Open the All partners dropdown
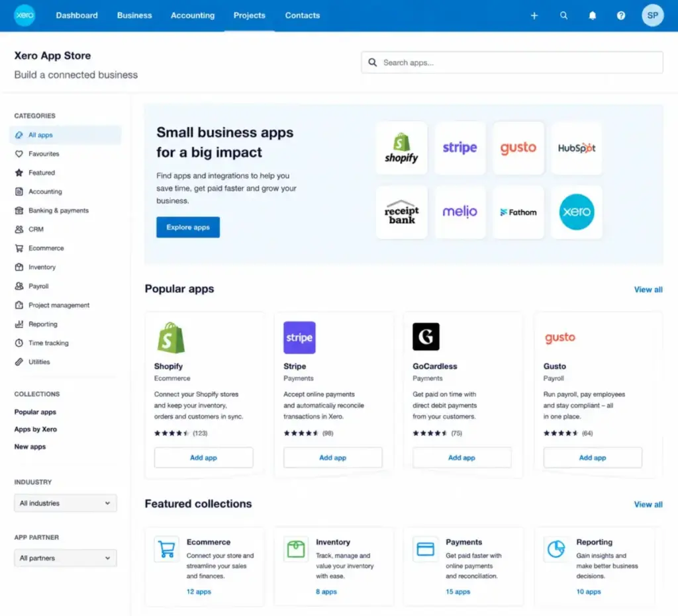 pyautogui.click(x=66, y=558)
